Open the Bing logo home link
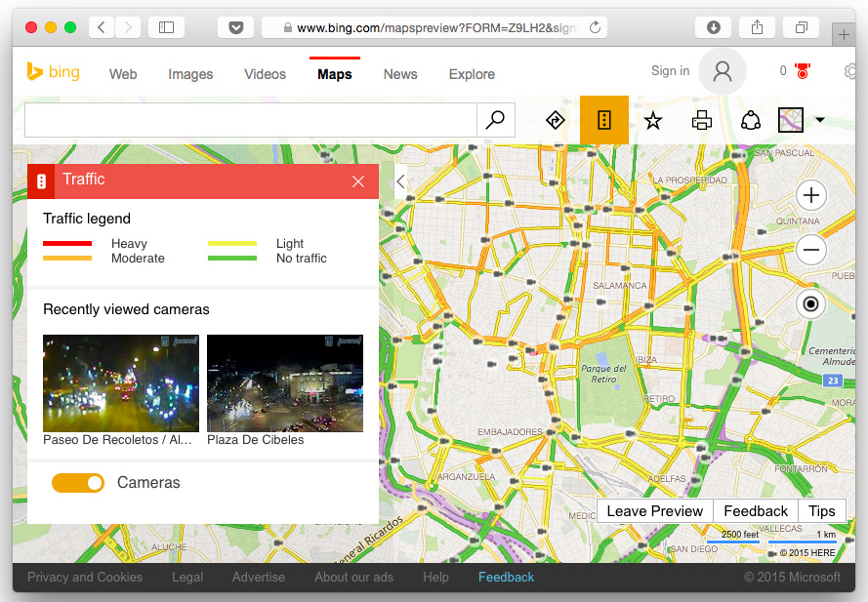 [53, 72]
